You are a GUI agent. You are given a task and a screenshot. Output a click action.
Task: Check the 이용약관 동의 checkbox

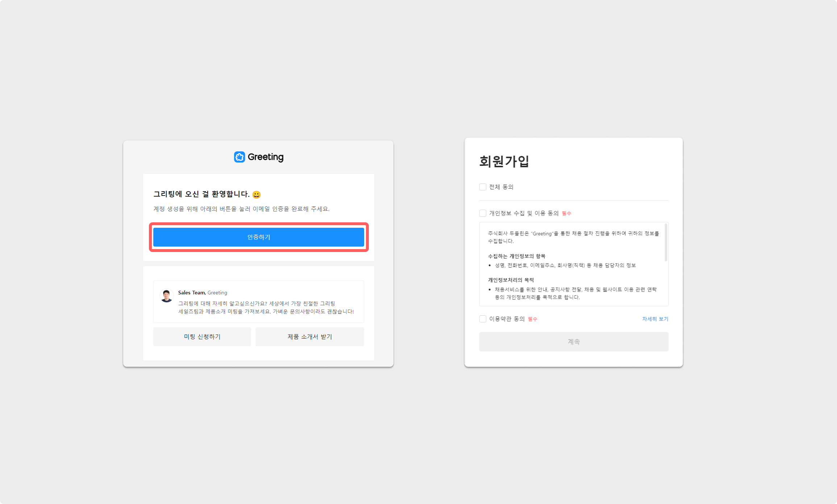coord(483,319)
